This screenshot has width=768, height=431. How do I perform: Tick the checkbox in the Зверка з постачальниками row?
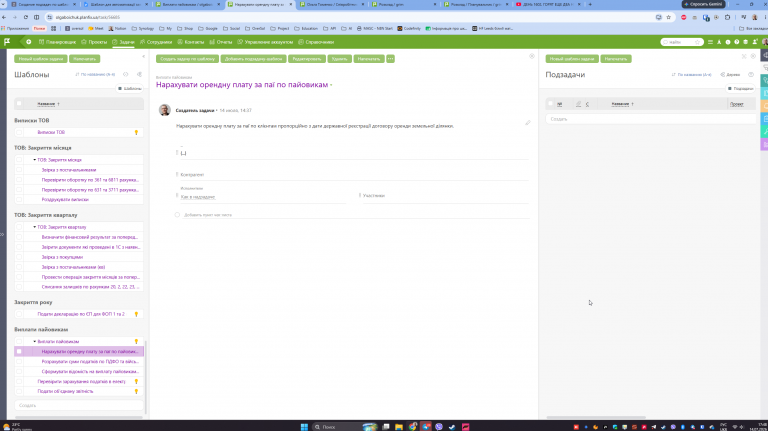pyautogui.click(x=19, y=170)
